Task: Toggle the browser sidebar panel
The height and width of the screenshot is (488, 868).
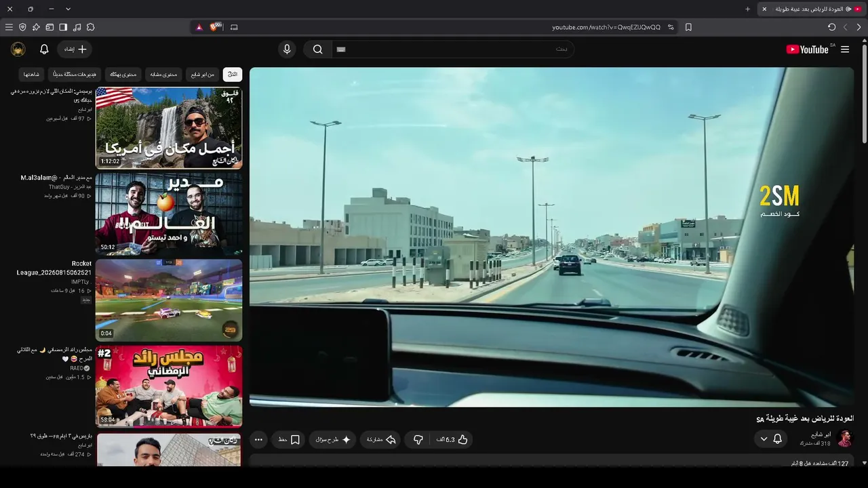Action: 63,27
